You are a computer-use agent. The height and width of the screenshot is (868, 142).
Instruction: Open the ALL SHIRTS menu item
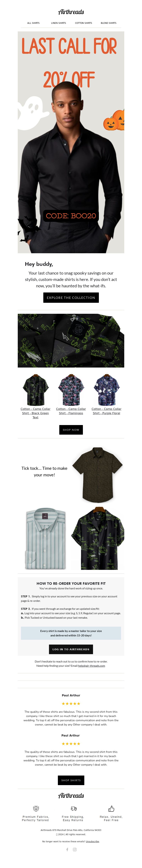click(x=33, y=23)
